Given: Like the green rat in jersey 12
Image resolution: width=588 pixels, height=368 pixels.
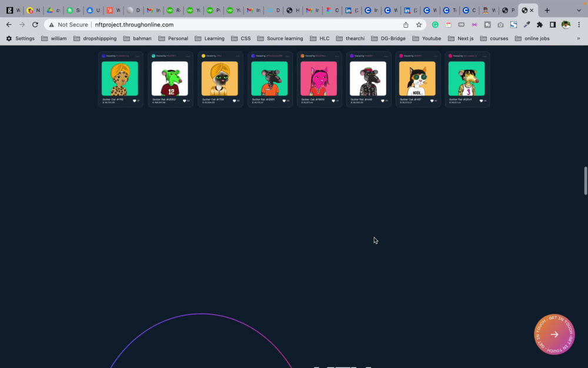Looking at the screenshot, I should coord(184,101).
